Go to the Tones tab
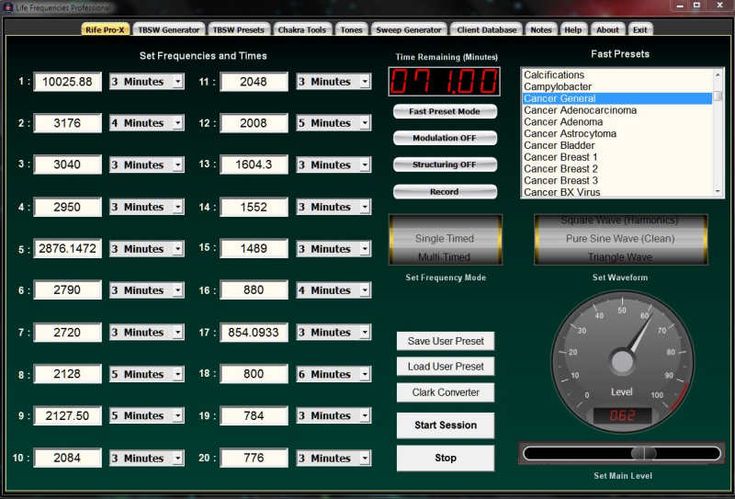The width and height of the screenshot is (735, 499). coord(351,30)
